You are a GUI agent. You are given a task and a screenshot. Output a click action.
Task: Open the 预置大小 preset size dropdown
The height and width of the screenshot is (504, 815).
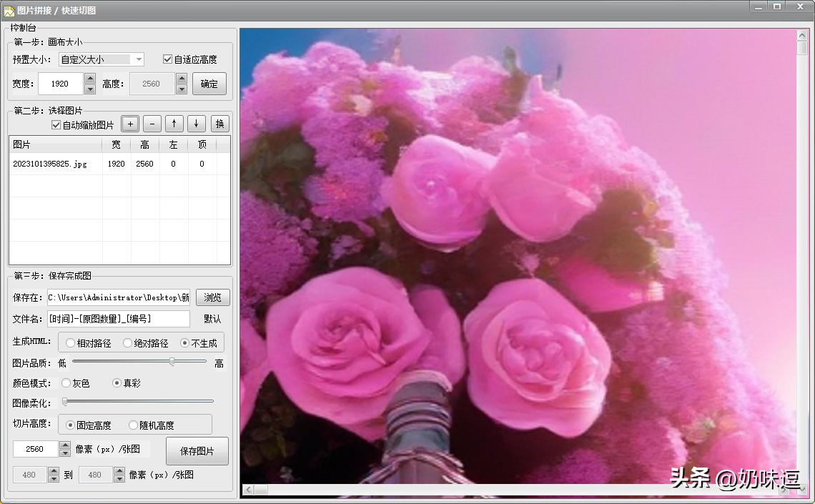tap(139, 59)
